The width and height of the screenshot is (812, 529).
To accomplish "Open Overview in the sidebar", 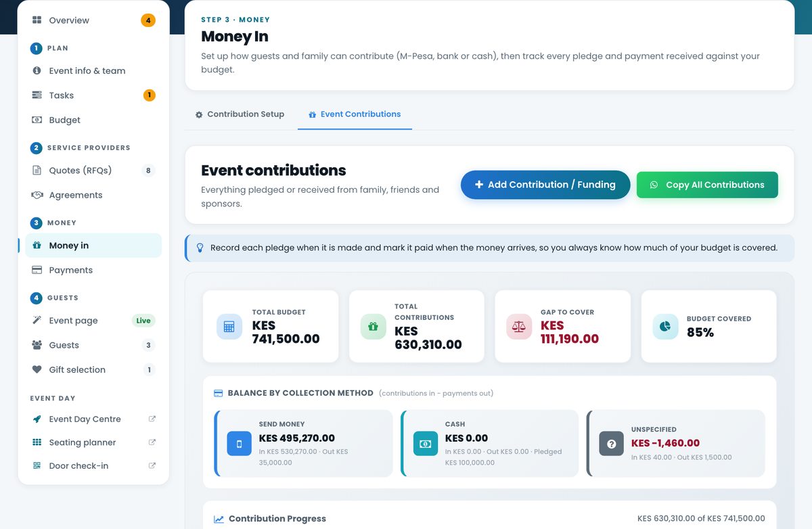I will [x=93, y=20].
